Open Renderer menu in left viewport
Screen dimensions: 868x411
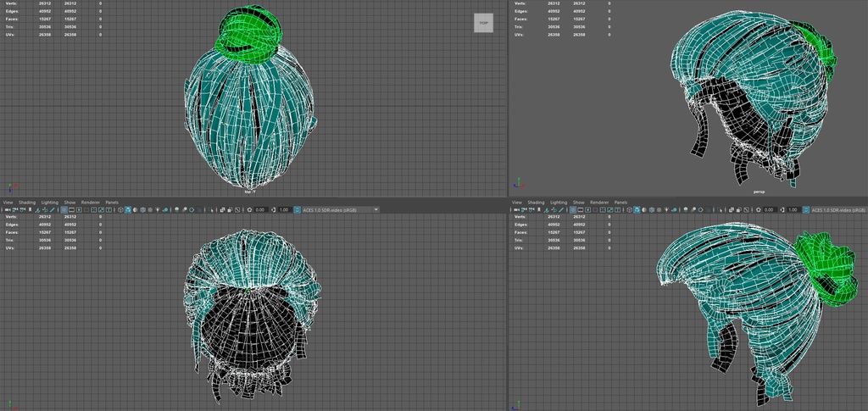point(90,203)
